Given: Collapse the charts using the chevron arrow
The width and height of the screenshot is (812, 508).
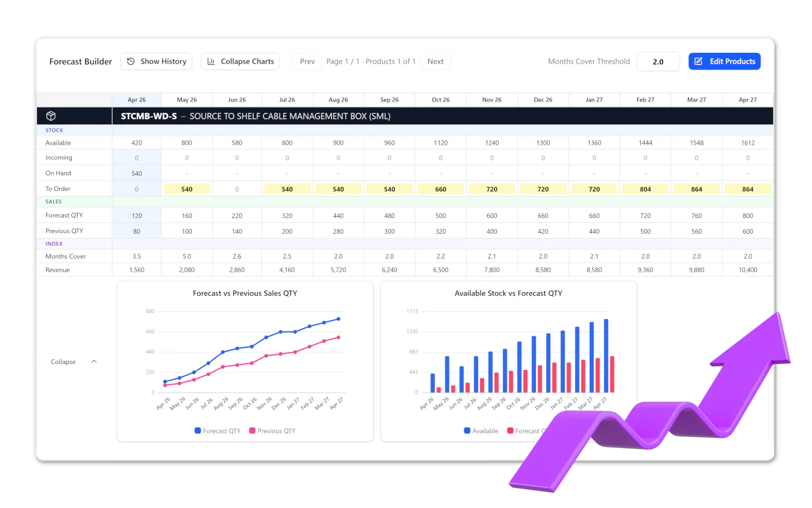Looking at the screenshot, I should (94, 362).
